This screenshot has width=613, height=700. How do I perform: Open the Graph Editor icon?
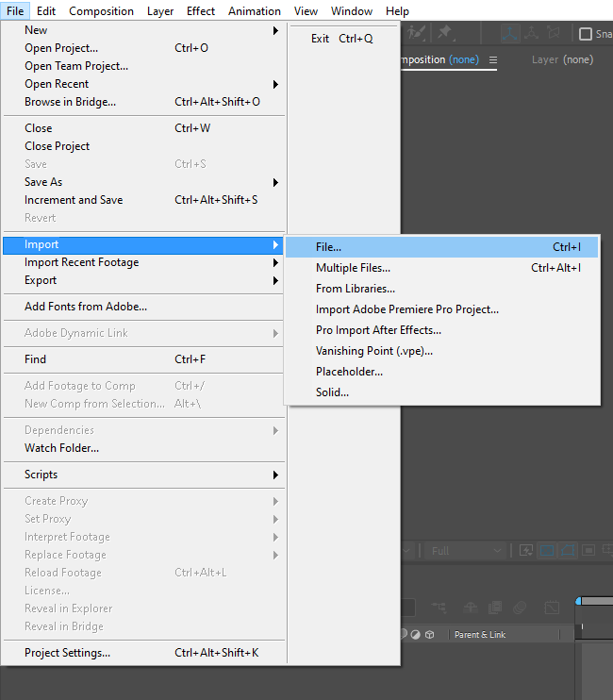click(x=552, y=608)
